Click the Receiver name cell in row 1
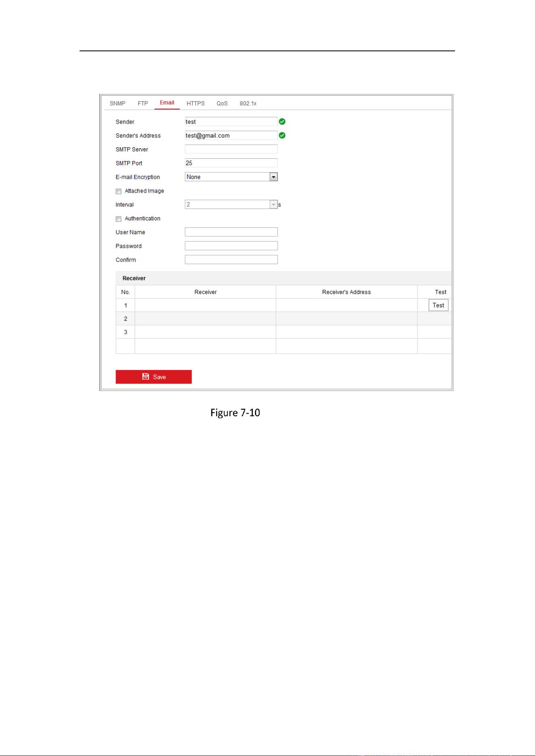This screenshot has width=535, height=756. [x=205, y=305]
